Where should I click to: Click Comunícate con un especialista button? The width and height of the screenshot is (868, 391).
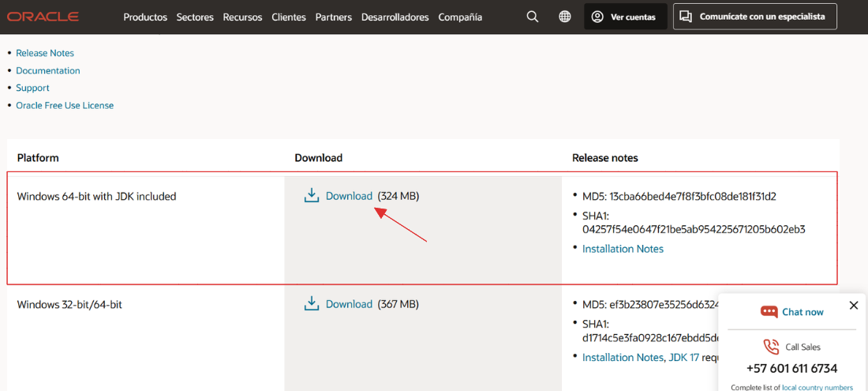click(755, 17)
